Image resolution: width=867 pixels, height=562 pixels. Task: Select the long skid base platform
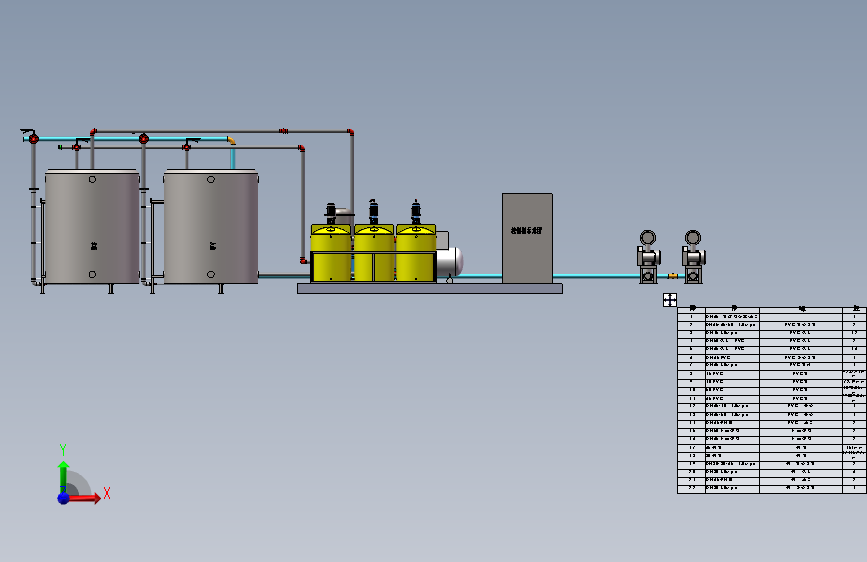point(430,288)
